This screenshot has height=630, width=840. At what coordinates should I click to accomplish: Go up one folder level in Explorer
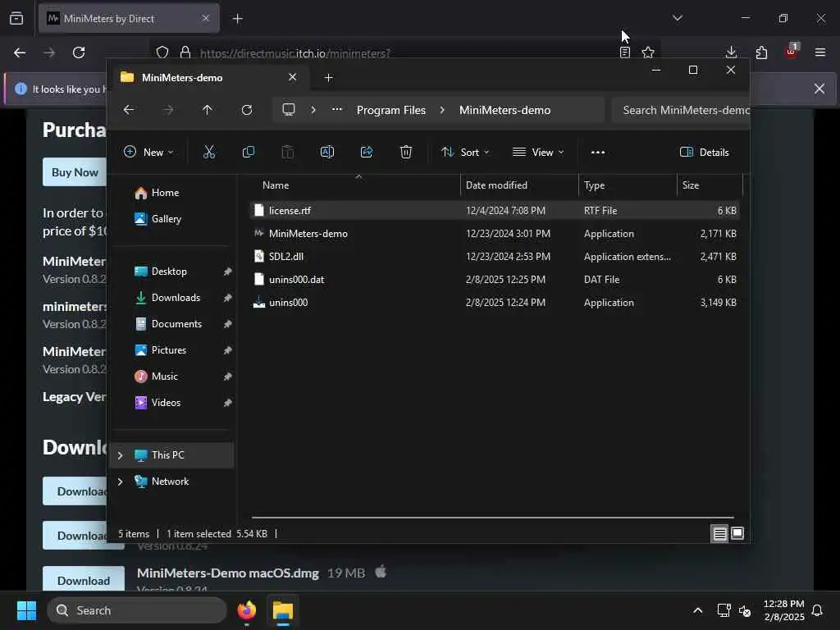208,110
